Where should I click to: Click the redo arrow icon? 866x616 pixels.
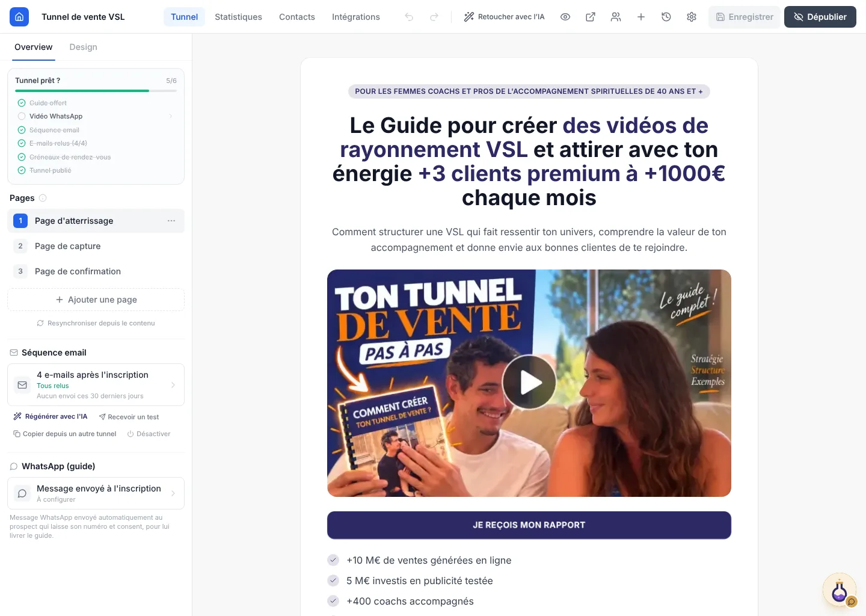(434, 17)
